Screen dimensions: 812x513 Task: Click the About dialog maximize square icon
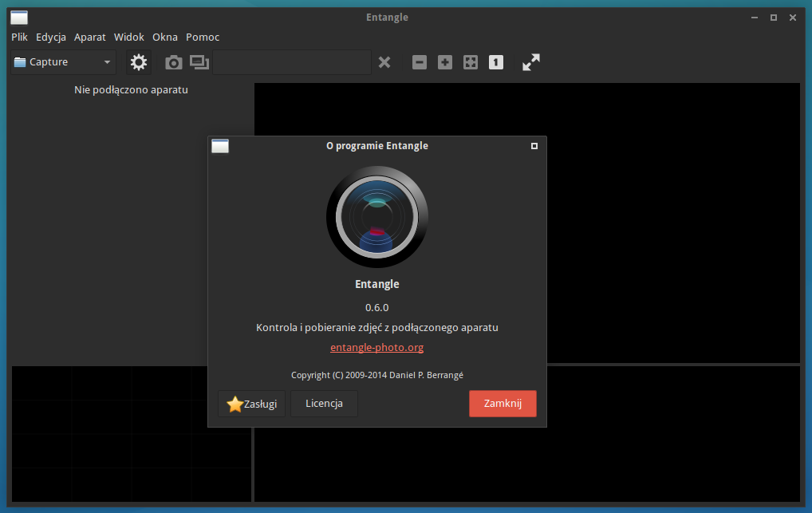tap(534, 146)
